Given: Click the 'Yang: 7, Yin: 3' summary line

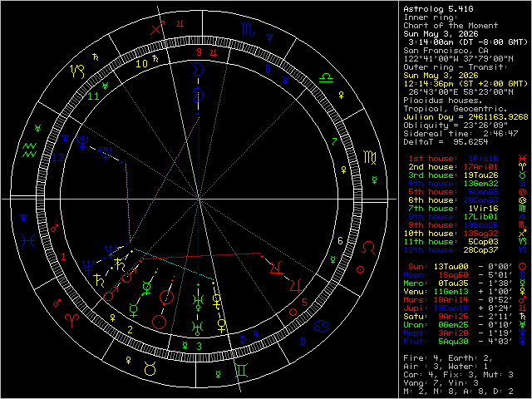Looking at the screenshot, I should (x=441, y=383).
